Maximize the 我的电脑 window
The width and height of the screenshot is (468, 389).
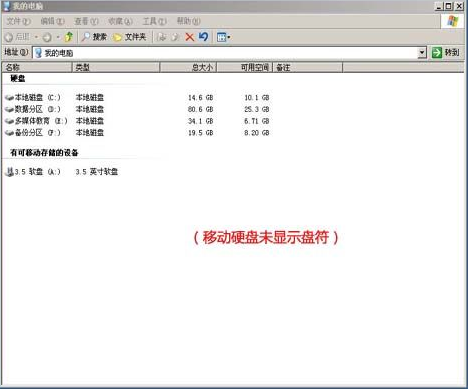[x=449, y=6]
